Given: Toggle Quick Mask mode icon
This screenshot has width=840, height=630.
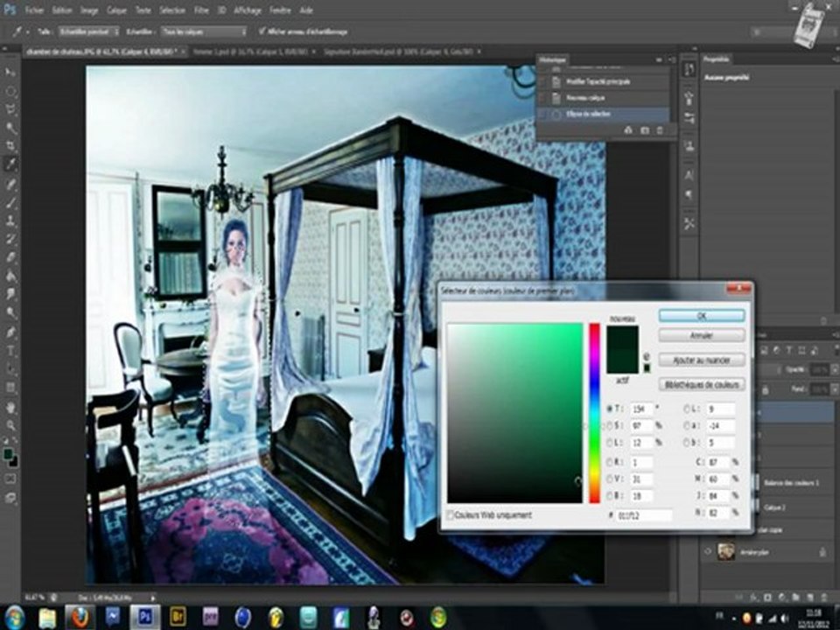Looking at the screenshot, I should [10, 479].
